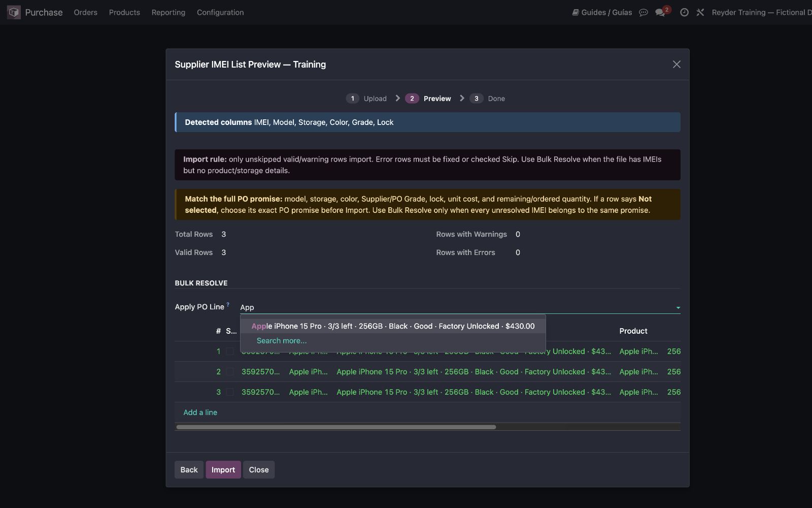The image size is (812, 508).
Task: Open the chat bubble icon in navbar
Action: pos(644,13)
